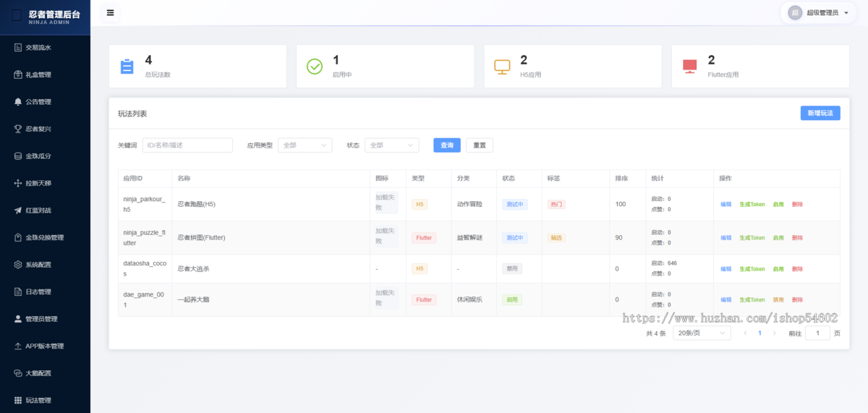Go to next page arrow in pagination
Viewport: 868px width, 413px height.
point(774,333)
